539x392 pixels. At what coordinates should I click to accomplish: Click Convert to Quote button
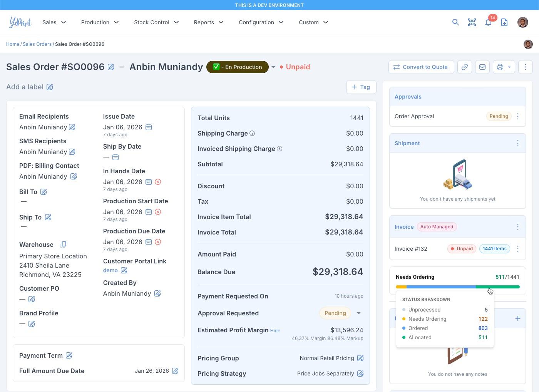point(421,67)
